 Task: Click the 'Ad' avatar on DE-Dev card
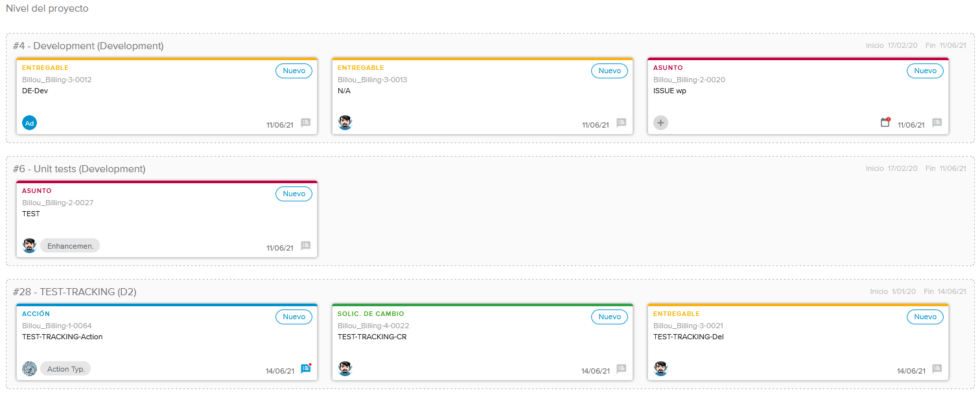pyautogui.click(x=29, y=123)
